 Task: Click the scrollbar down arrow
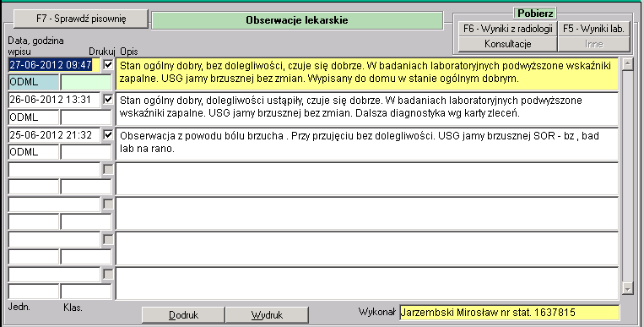click(627, 289)
